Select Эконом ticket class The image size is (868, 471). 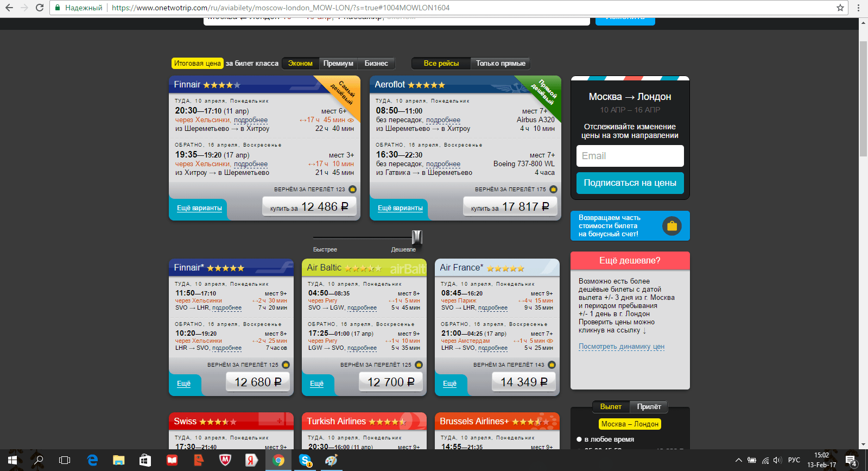[x=300, y=64]
